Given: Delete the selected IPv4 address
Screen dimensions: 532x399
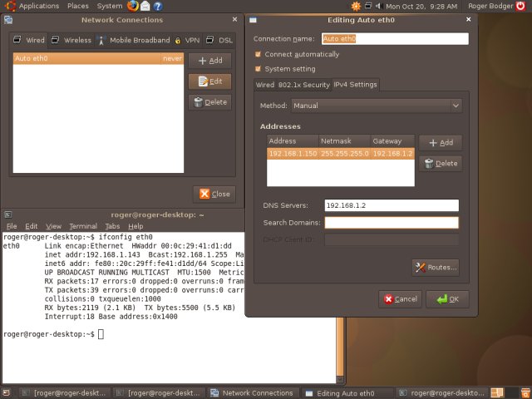Looking at the screenshot, I should click(441, 164).
